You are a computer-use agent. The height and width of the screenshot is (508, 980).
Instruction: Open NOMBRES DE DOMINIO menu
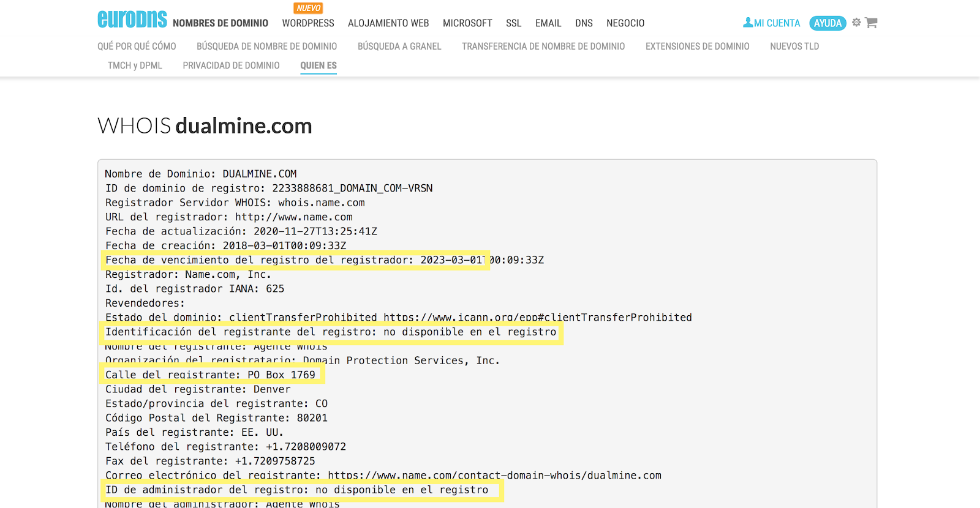(x=221, y=23)
